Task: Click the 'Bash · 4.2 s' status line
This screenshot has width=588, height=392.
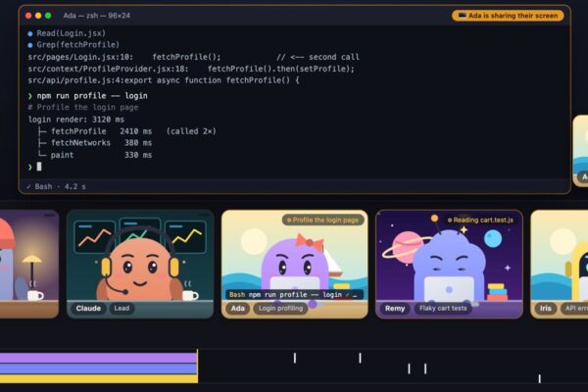Action: [56, 186]
